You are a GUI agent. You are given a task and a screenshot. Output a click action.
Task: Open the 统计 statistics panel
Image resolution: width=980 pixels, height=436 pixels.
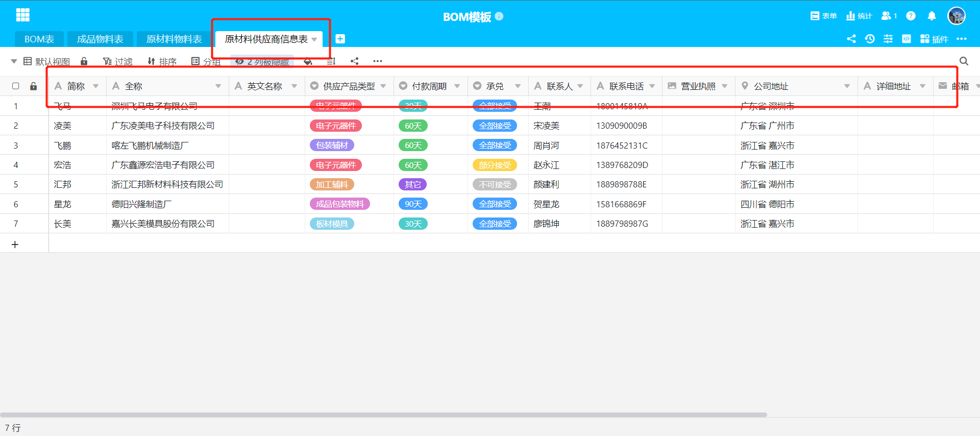coord(859,16)
